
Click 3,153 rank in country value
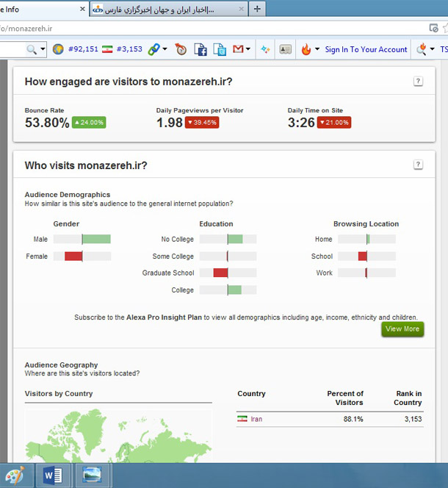click(413, 419)
